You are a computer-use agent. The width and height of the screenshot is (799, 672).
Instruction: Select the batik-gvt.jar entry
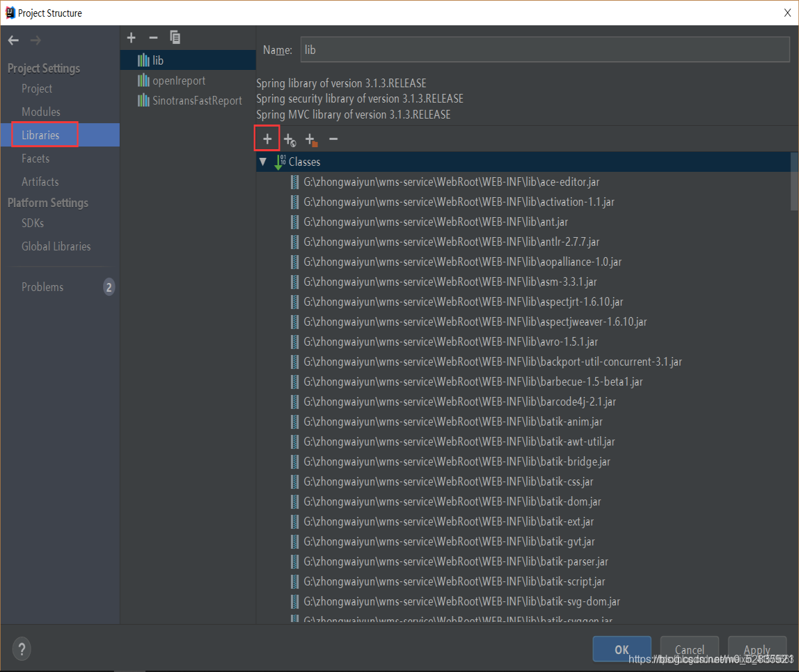click(449, 541)
